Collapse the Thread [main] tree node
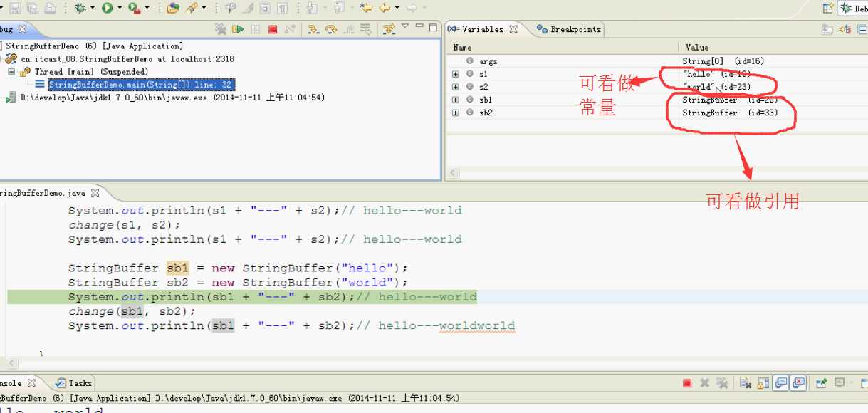The width and height of the screenshot is (868, 413). pos(11,72)
